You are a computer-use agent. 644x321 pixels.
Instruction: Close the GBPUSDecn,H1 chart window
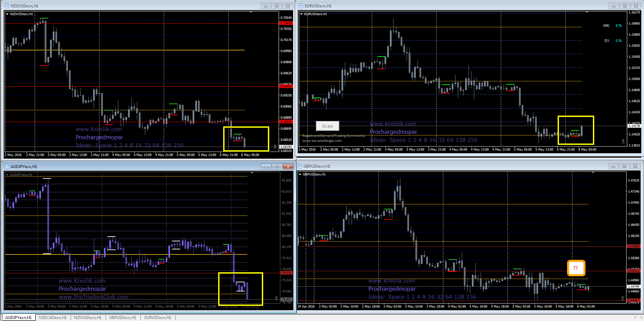point(636,166)
